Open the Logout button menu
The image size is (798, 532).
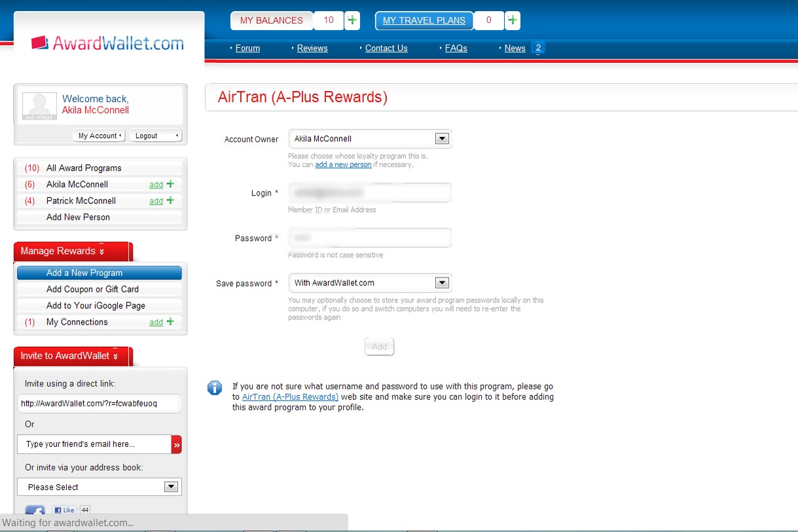154,135
